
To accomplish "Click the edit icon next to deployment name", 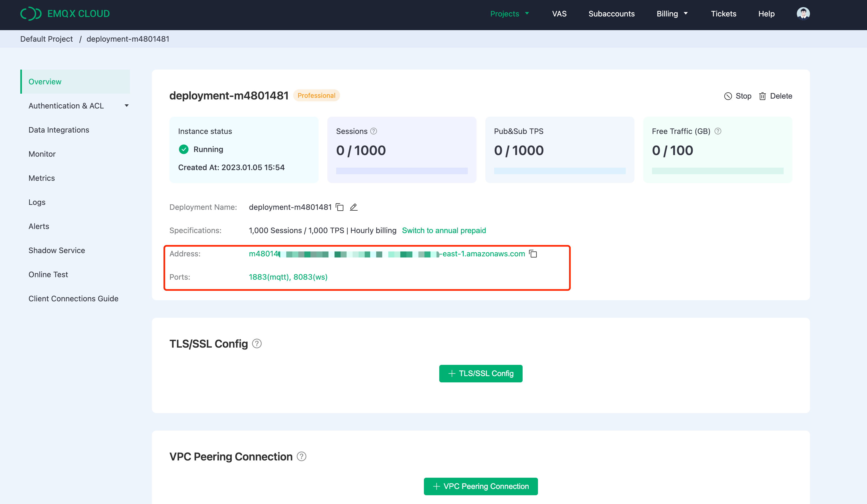I will [354, 207].
